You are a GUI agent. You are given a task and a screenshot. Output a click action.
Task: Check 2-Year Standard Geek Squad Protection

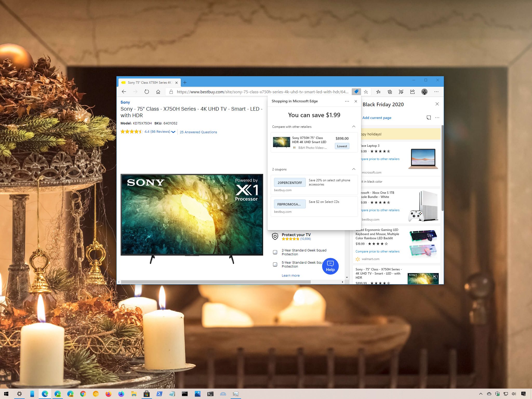(x=275, y=252)
